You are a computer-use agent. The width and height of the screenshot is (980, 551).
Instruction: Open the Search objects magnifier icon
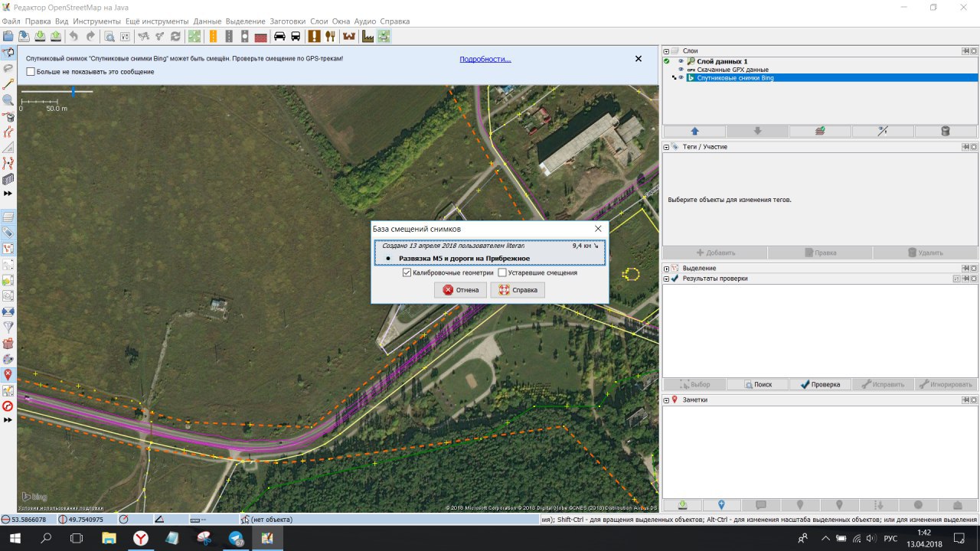pyautogui.click(x=109, y=36)
